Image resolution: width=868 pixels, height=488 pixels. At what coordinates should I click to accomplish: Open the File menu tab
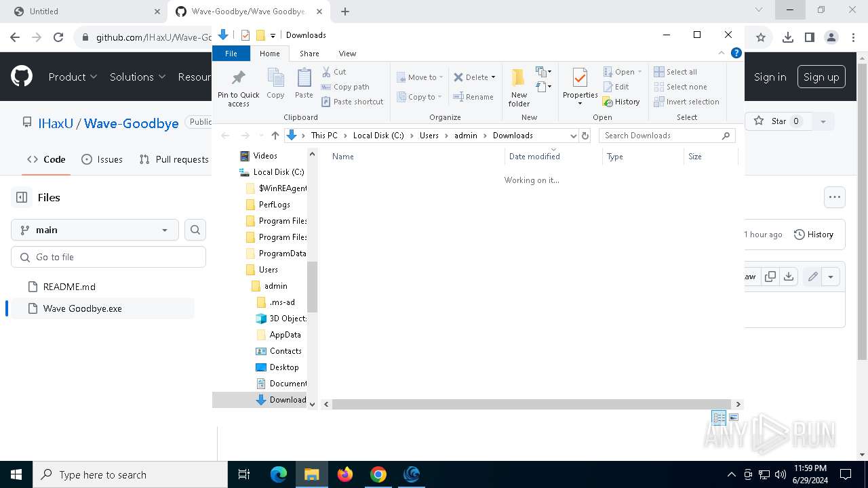(x=231, y=54)
